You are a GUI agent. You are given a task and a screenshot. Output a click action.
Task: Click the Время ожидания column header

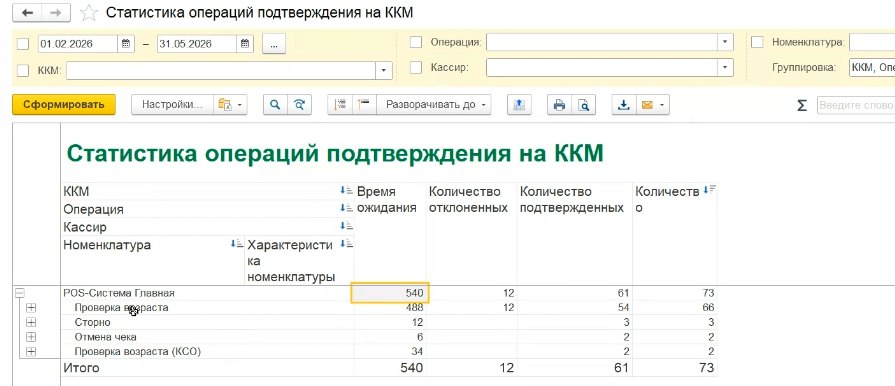coord(387,199)
